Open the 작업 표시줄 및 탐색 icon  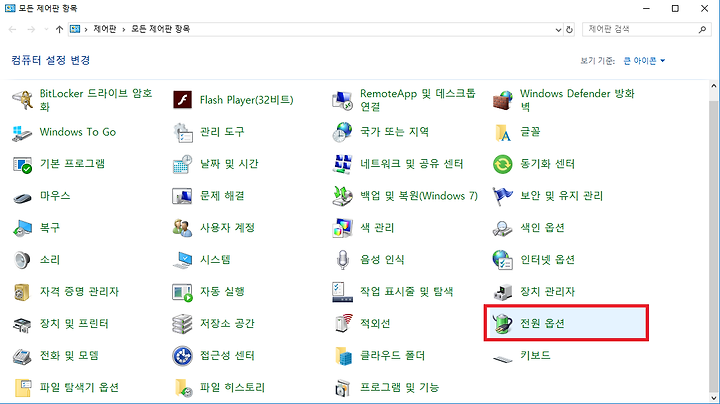342,292
